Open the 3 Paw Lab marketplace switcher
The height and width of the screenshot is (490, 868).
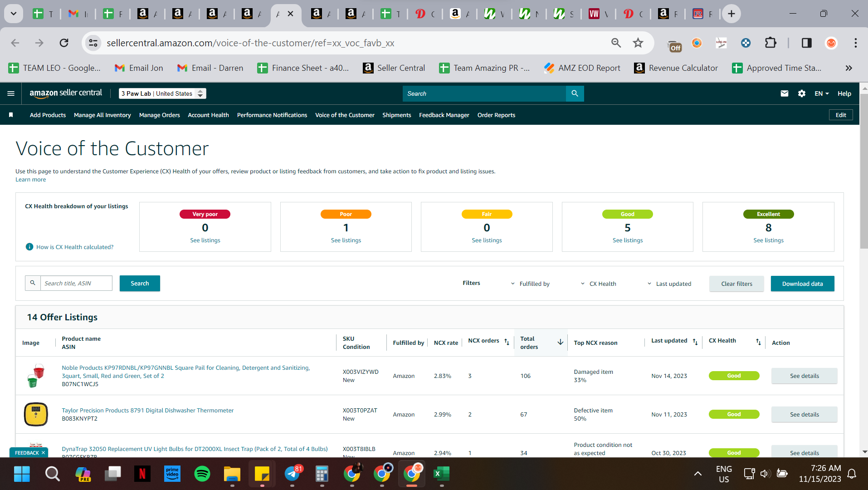coord(162,93)
